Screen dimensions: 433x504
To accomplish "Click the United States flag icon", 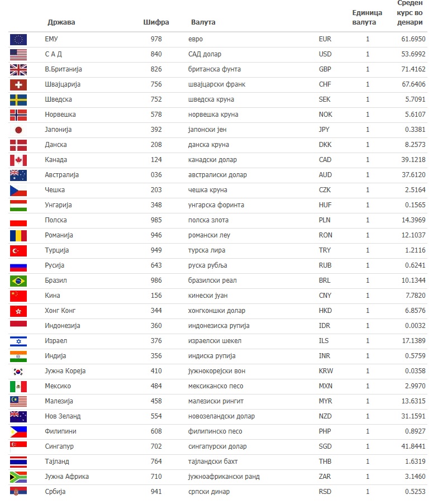I will click(x=18, y=54).
